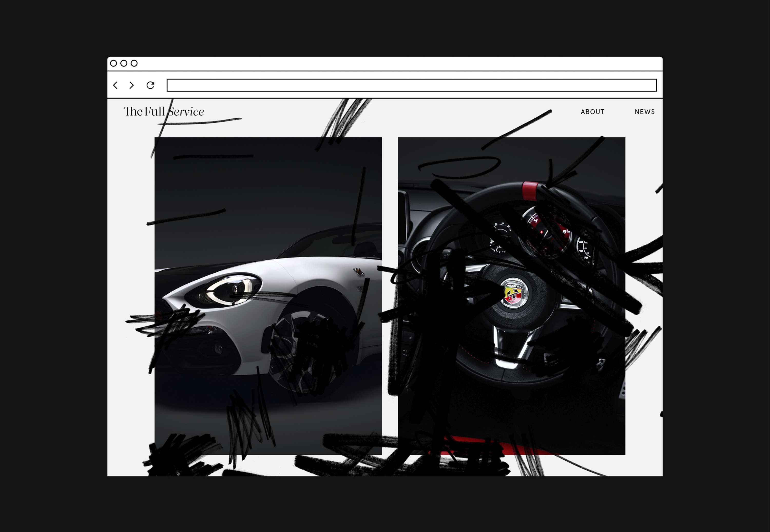Go back with the browser back arrow
The width and height of the screenshot is (770, 532).
pos(115,85)
